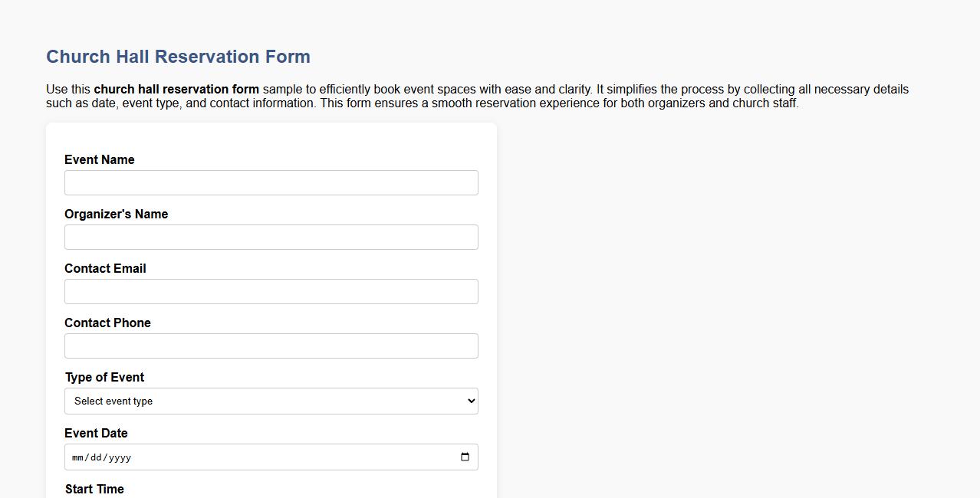Click the Church Hall Reservation Form heading
This screenshot has width=980, height=498.
point(178,56)
